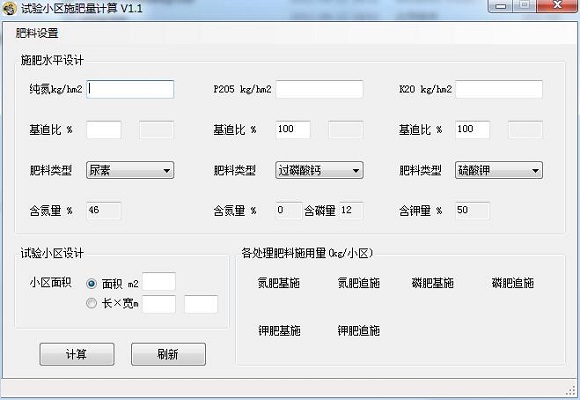Image resolution: width=580 pixels, height=400 pixels.
Task: Open the 硫酸钾 fertilizer type dropdown
Action: coord(499,170)
